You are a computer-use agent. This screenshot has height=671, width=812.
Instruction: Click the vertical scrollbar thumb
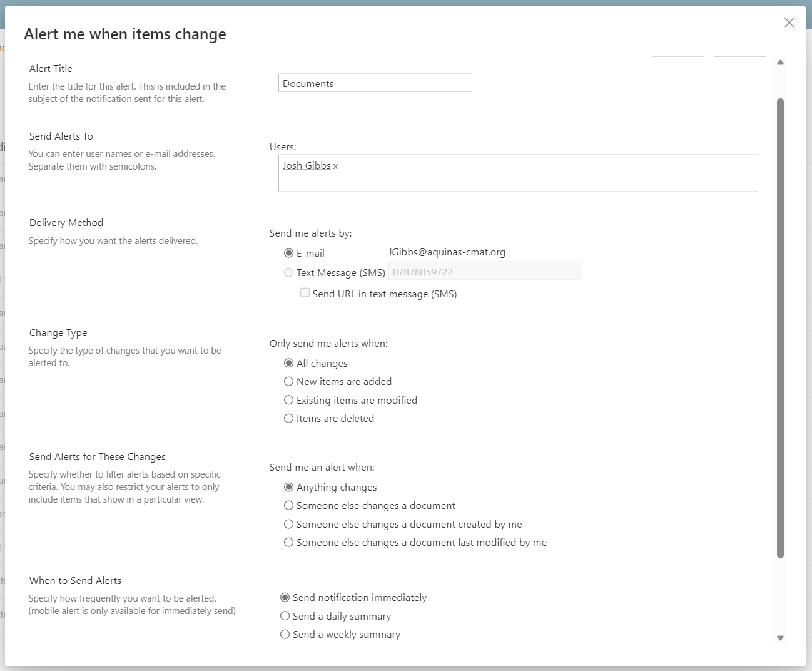click(x=780, y=328)
